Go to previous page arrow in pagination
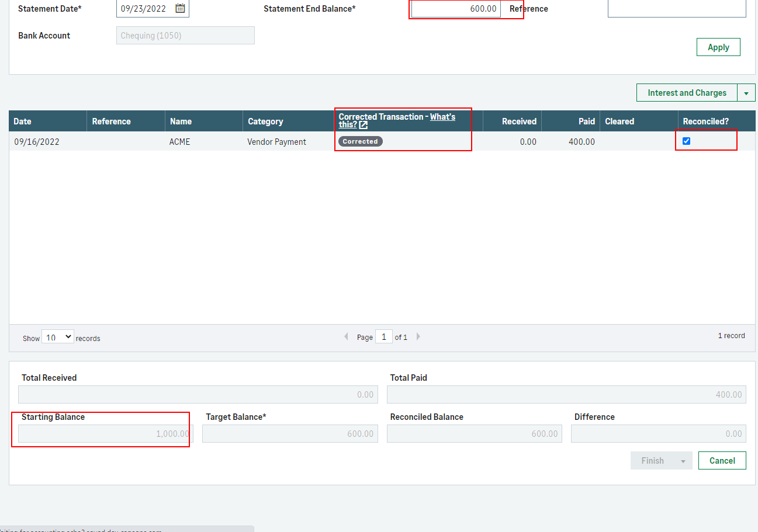Screen dimensions: 758x532 coord(346,337)
